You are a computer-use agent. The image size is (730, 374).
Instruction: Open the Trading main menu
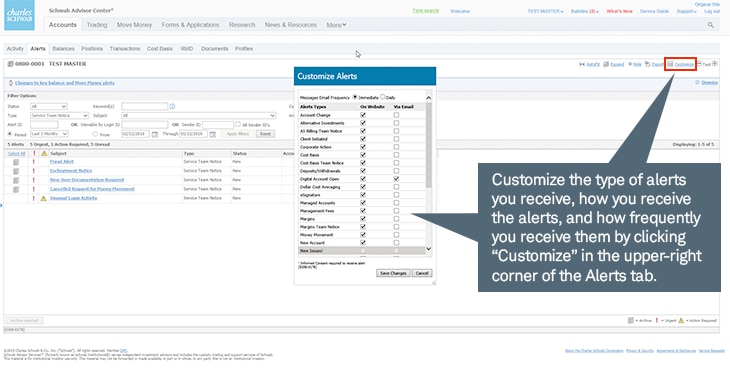tap(97, 25)
